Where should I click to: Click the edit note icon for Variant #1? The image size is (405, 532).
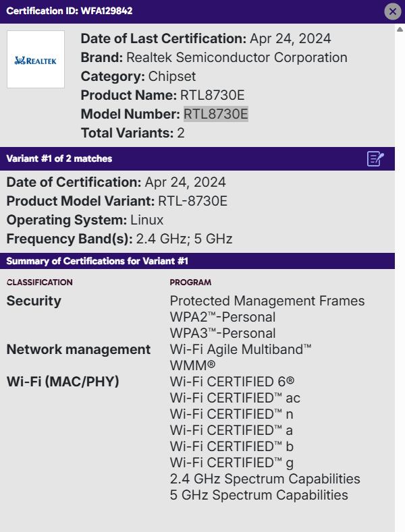[375, 159]
